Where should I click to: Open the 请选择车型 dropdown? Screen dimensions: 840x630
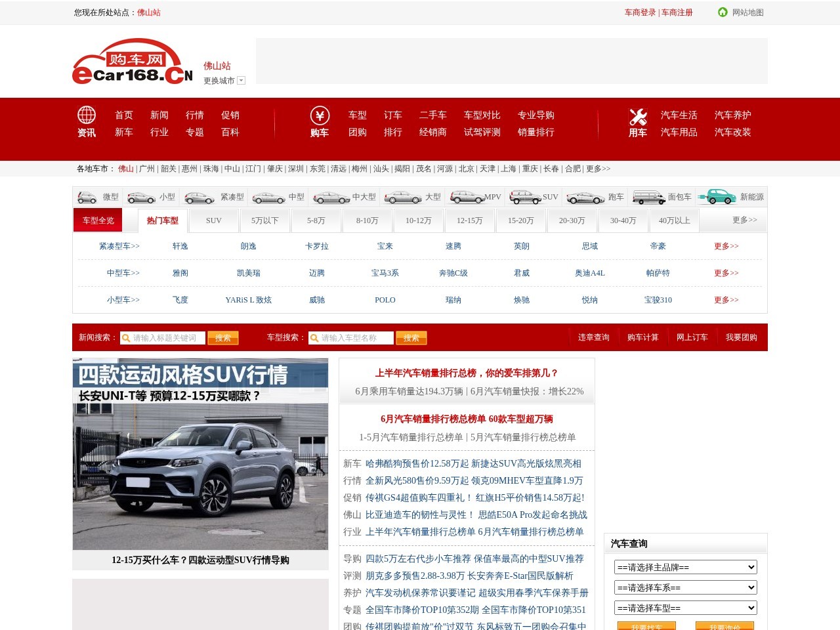click(x=686, y=608)
